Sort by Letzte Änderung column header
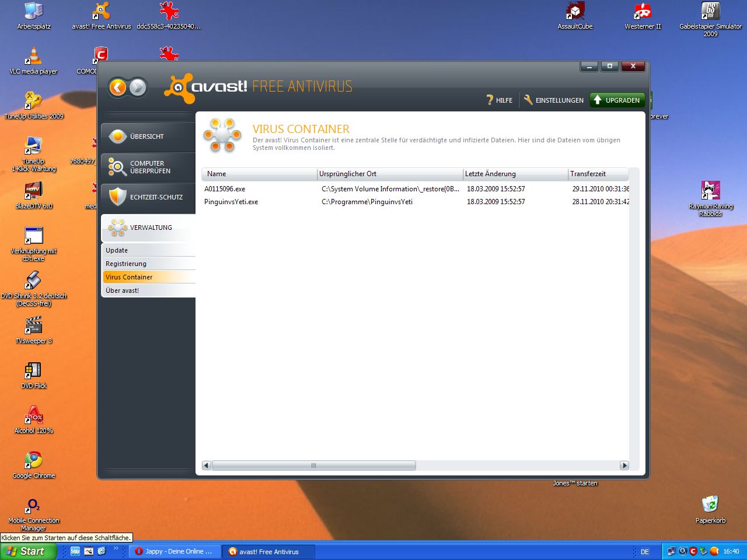This screenshot has width=747, height=560. coord(515,174)
